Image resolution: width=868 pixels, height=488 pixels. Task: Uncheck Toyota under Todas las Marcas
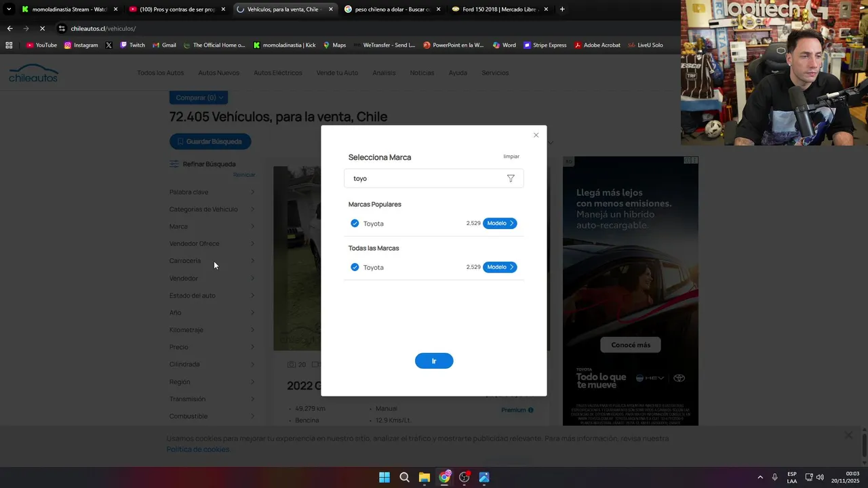(x=355, y=267)
